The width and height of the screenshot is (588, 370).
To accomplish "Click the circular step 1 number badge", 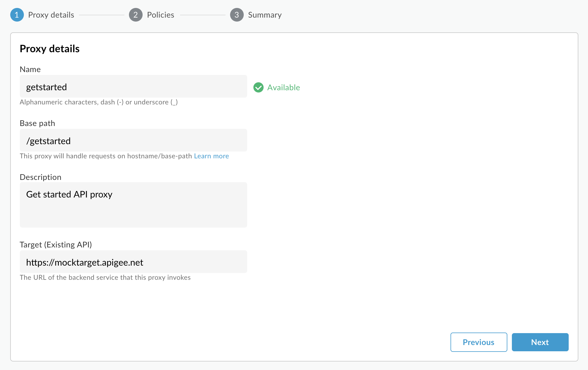I will 17,14.
